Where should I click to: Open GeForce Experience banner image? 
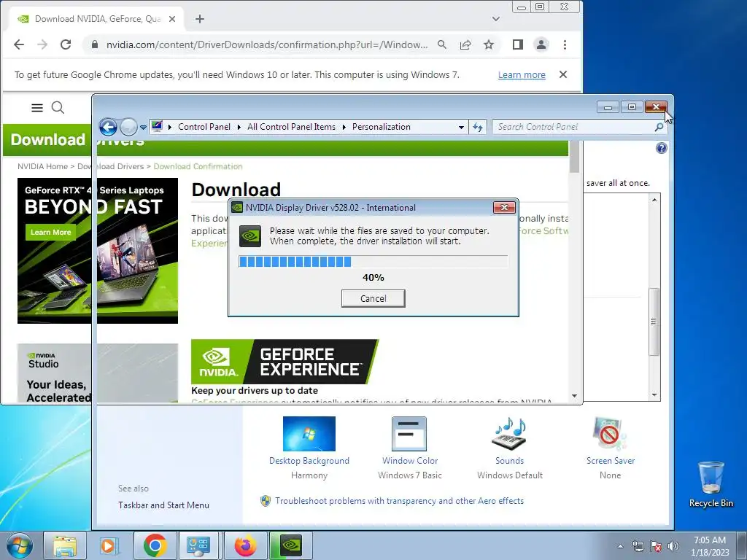285,362
